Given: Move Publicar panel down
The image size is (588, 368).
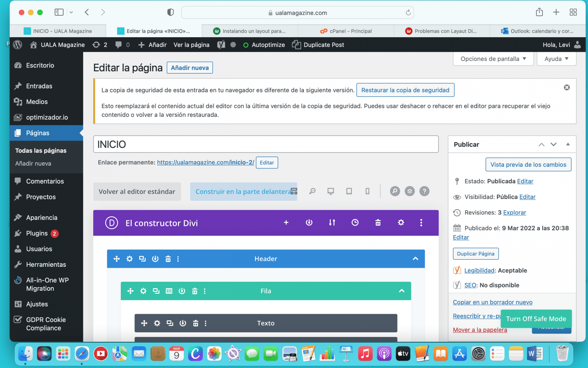Looking at the screenshot, I should click(x=554, y=144).
